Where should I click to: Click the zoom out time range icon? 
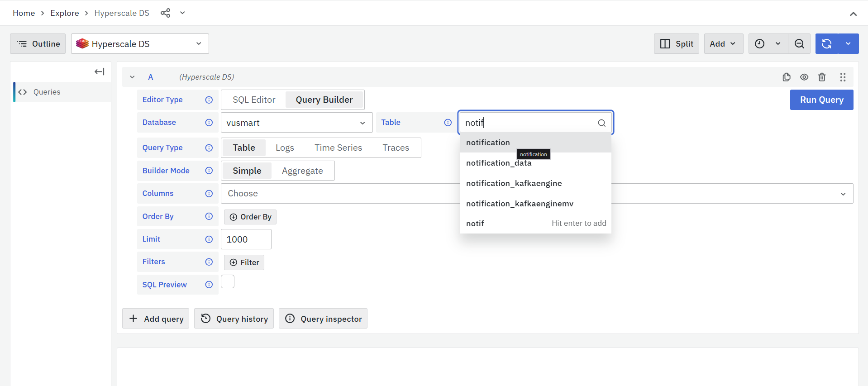tap(799, 44)
